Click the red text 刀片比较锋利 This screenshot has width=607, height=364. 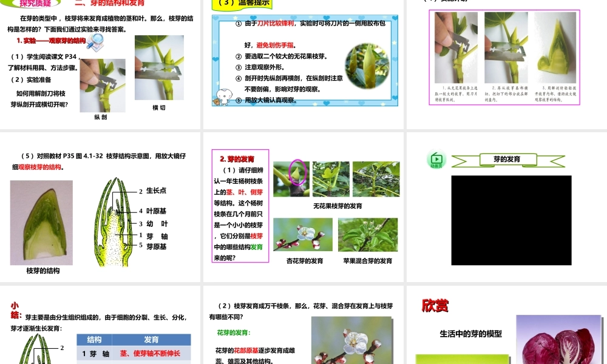[275, 24]
